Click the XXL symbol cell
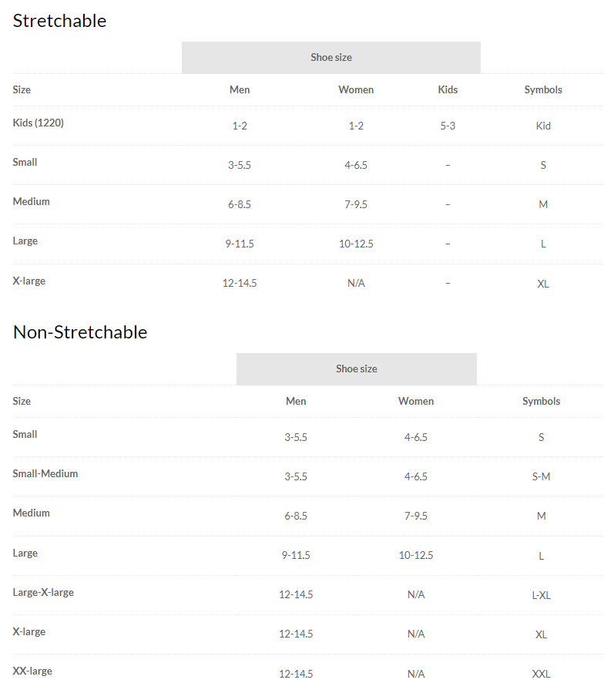604x700 pixels. point(541,675)
